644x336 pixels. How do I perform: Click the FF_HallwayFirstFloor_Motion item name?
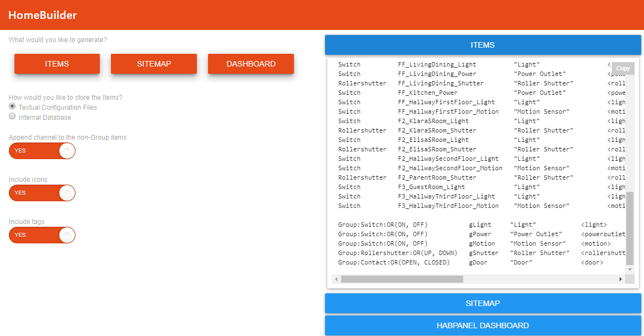point(448,112)
